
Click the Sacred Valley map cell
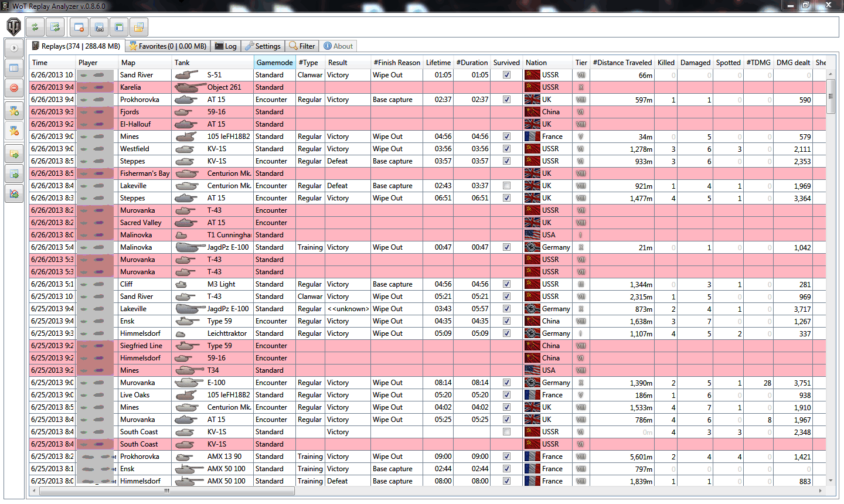coord(145,223)
